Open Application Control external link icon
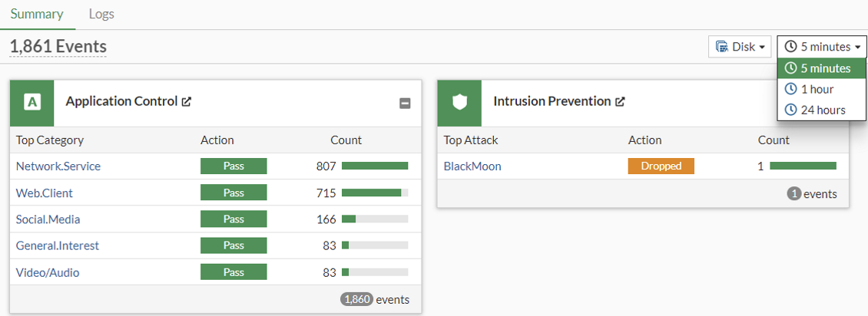Viewport: 868px width, 316px height. point(186,101)
